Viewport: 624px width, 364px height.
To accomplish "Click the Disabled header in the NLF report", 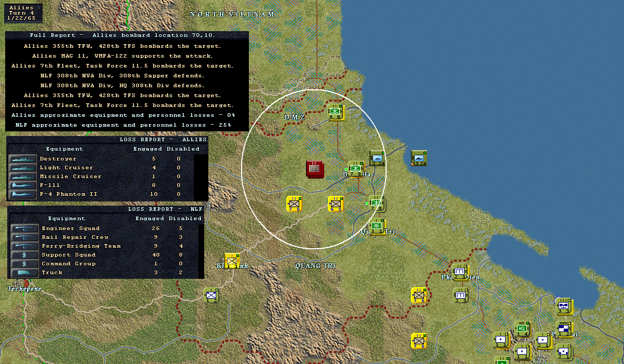I will 185,219.
